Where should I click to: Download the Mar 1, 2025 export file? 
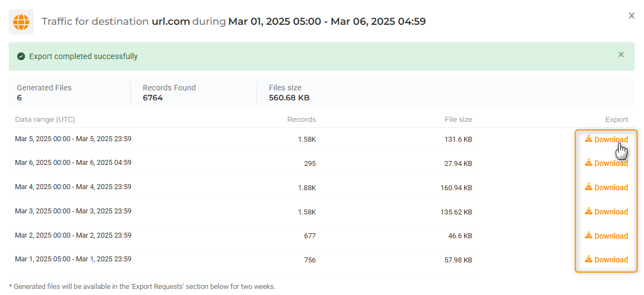(606, 260)
